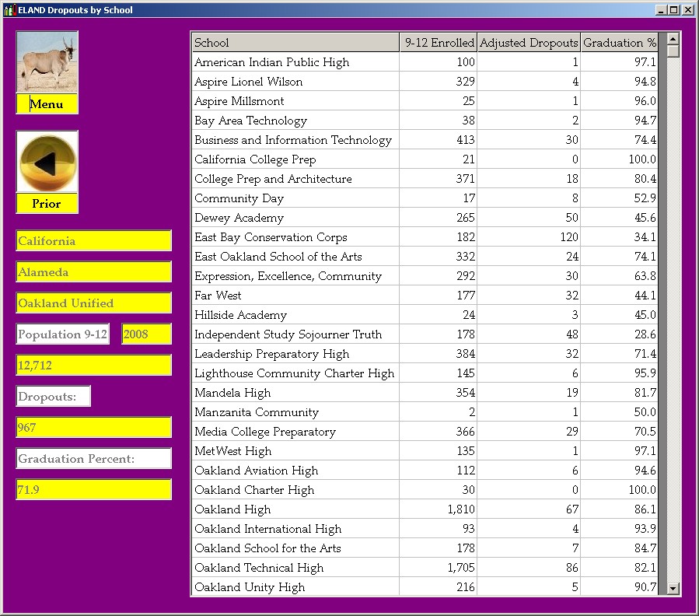This screenshot has height=616, width=699.
Task: Click the ELAND app icon in title bar
Action: click(10, 10)
